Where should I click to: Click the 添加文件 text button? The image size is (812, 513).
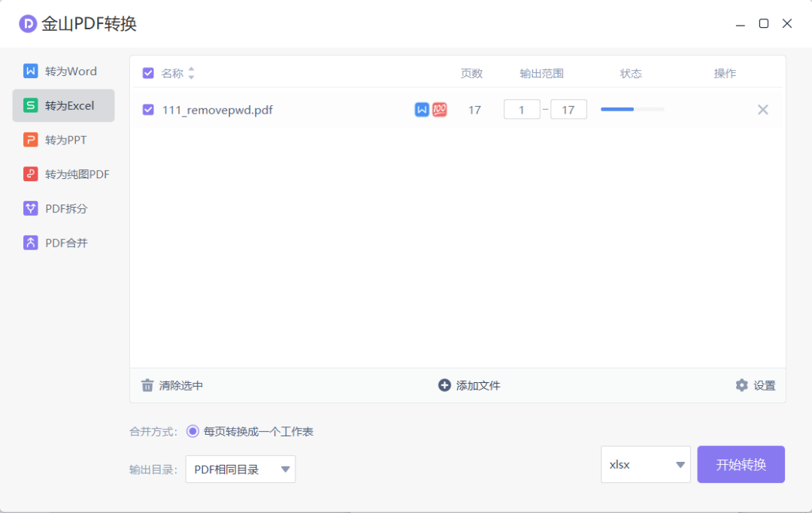click(x=478, y=386)
